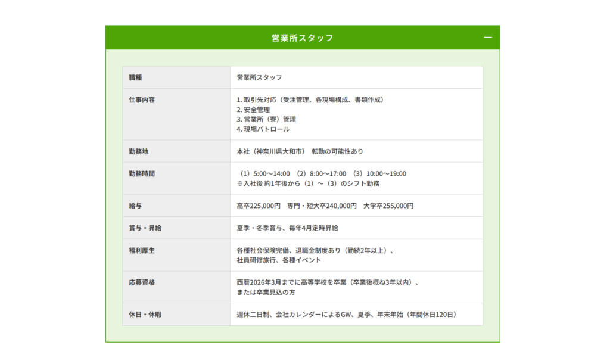
Task: Select the 給与 row label
Action: click(x=135, y=206)
